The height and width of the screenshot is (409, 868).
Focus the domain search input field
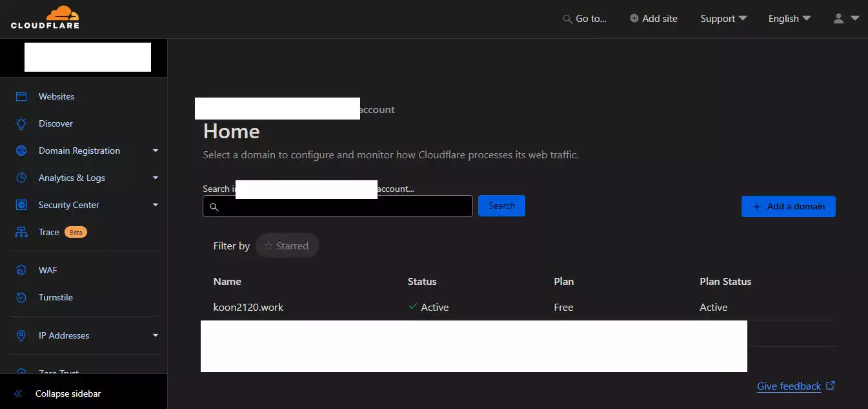pos(338,206)
